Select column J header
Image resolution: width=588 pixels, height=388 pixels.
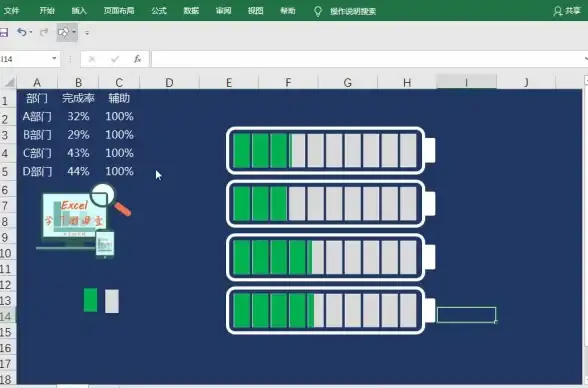pos(526,82)
